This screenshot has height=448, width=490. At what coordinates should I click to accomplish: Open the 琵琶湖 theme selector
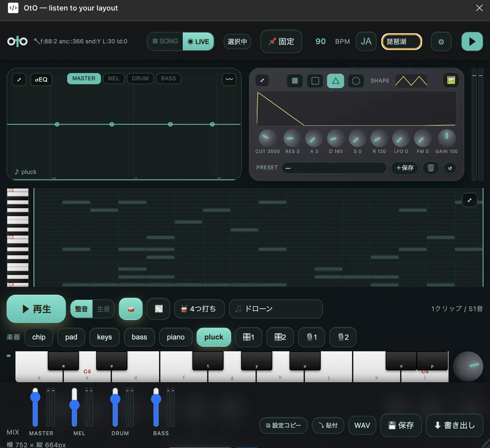(401, 41)
